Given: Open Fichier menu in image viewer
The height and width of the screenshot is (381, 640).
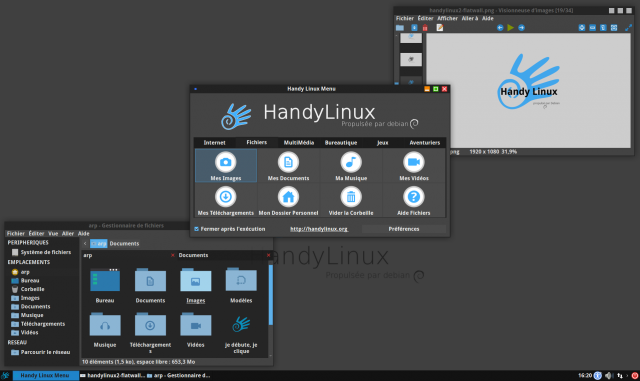Looking at the screenshot, I should [405, 18].
